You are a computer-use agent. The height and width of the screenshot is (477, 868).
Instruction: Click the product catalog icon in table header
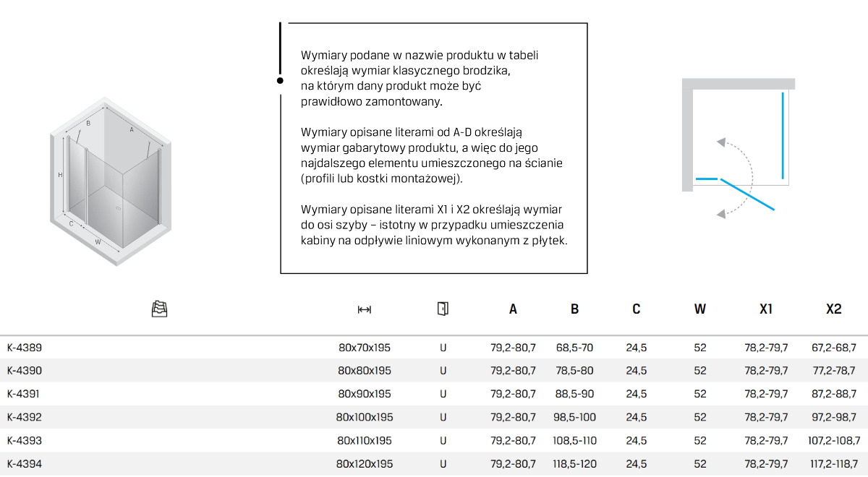tap(159, 309)
